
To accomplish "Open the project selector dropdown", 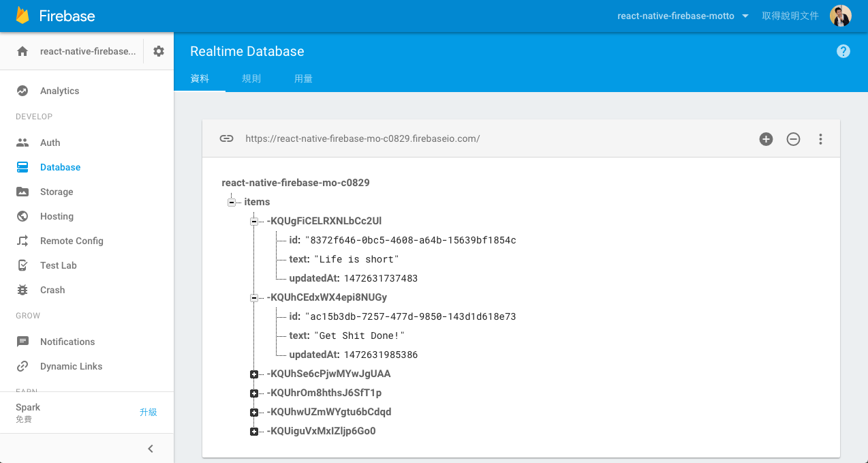I will [x=683, y=16].
